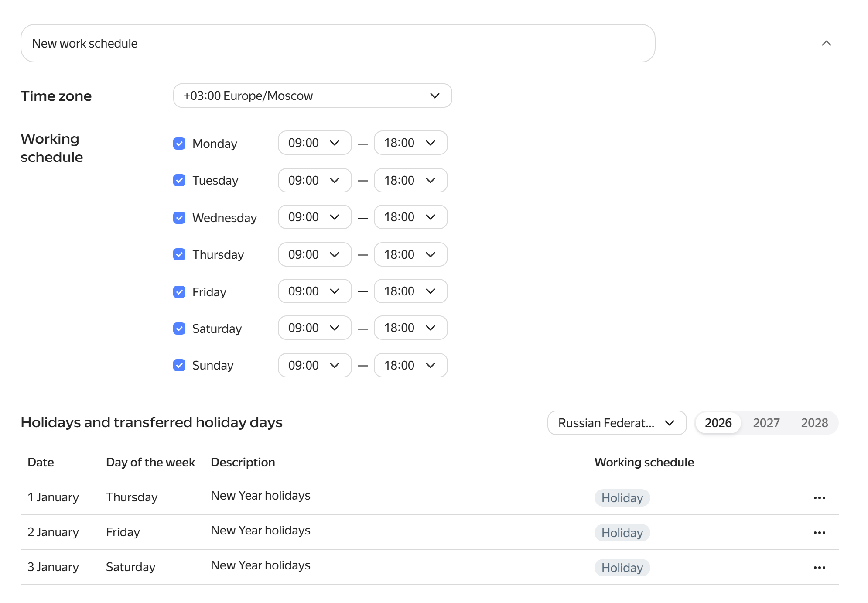Uncheck the Thursday checkbox
Viewport: 868px width, 603px height.
click(x=179, y=254)
